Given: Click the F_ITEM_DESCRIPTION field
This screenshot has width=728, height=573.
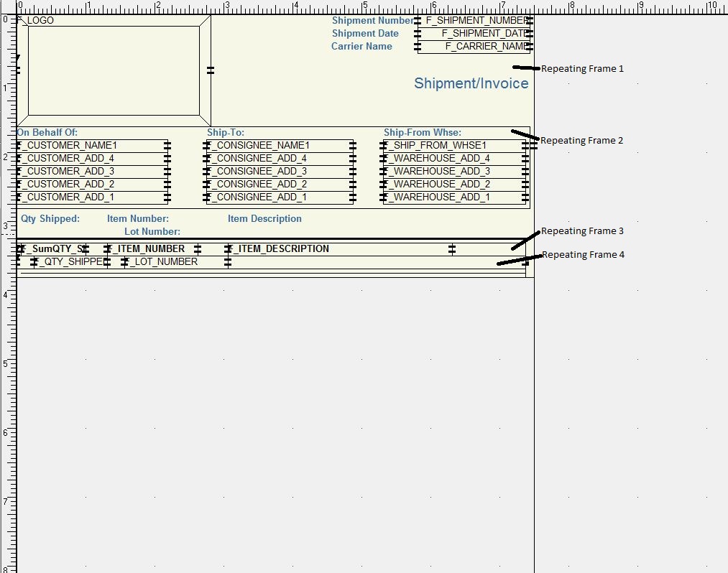Looking at the screenshot, I should pos(339,249).
